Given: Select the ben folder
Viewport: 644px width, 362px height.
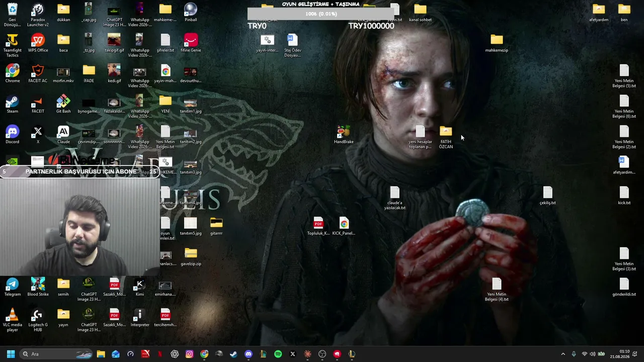Looking at the screenshot, I should tap(624, 13).
